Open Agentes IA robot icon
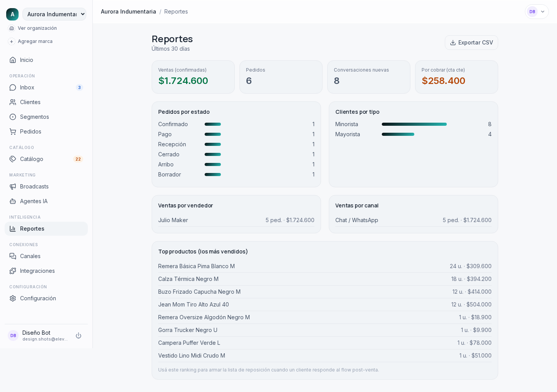 coord(13,201)
